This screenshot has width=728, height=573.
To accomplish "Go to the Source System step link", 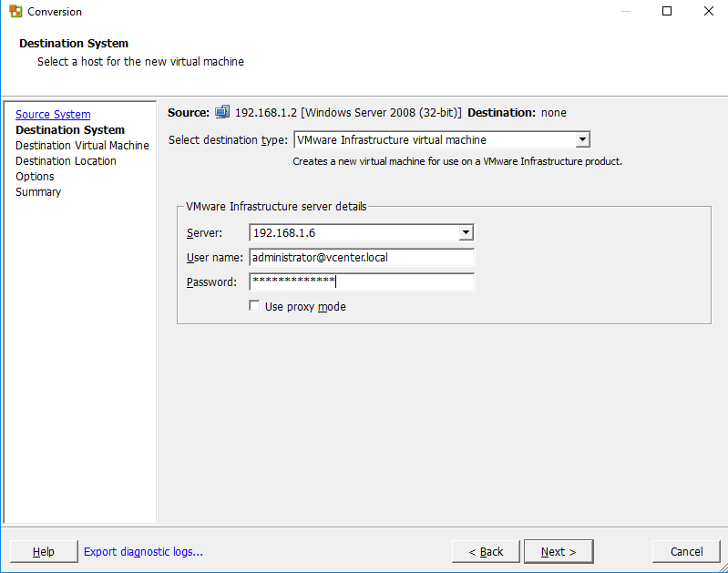I will tap(53, 114).
